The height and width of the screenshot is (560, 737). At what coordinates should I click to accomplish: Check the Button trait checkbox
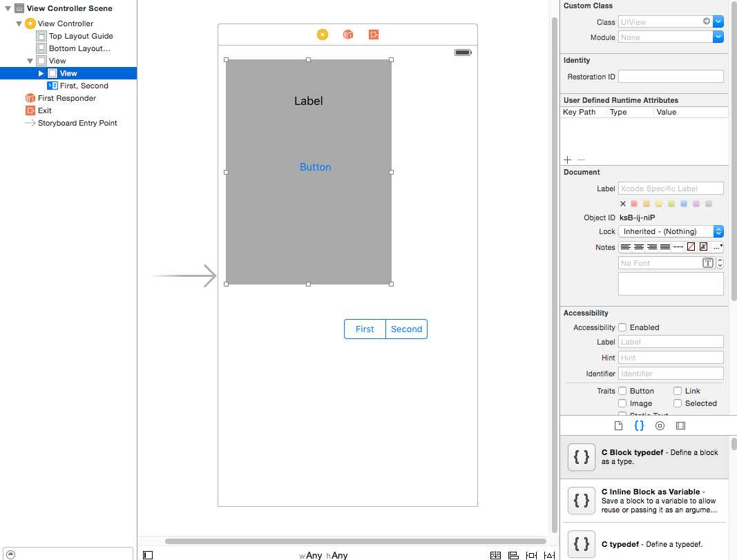pyautogui.click(x=622, y=390)
